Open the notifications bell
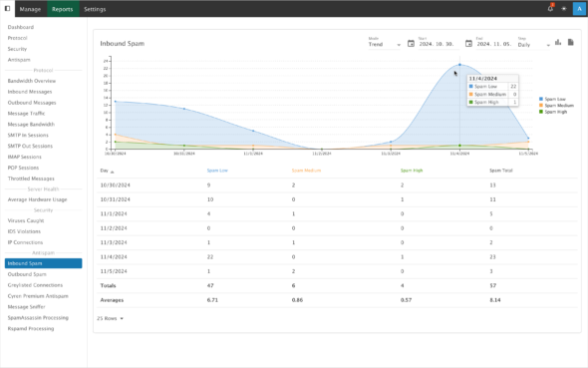Viewport: 588px width, 368px height. (550, 9)
